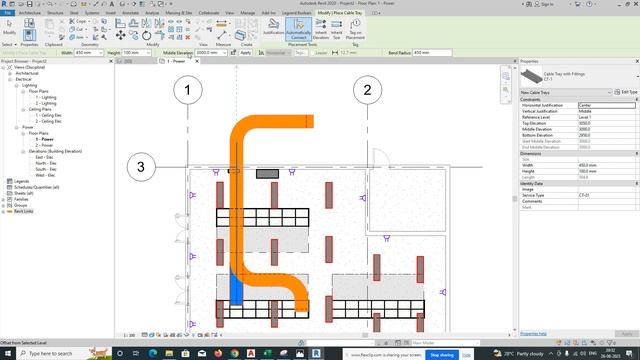Image resolution: width=640 pixels, height=360 pixels.
Task: Click the Move tool cross-arrows icon
Action: click(120, 36)
